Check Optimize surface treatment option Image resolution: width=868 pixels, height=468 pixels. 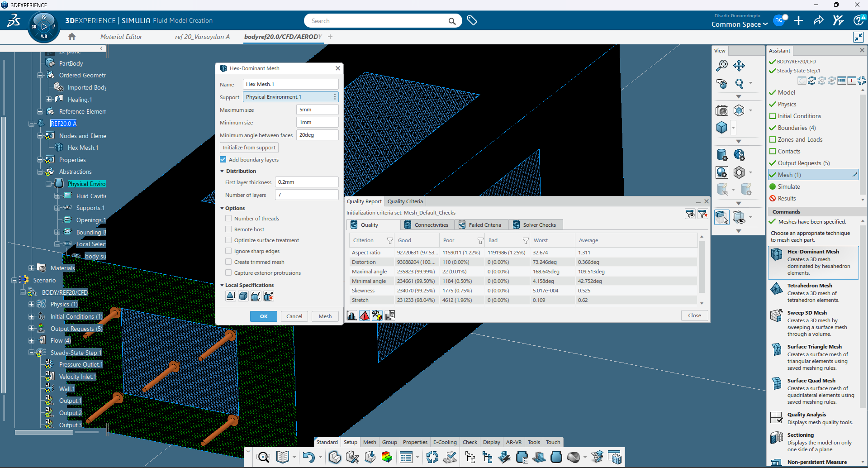tap(228, 240)
